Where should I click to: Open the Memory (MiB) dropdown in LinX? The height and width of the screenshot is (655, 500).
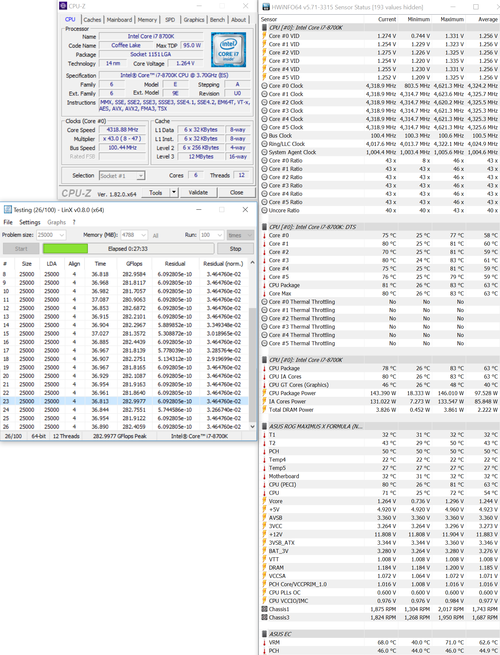pos(134,235)
